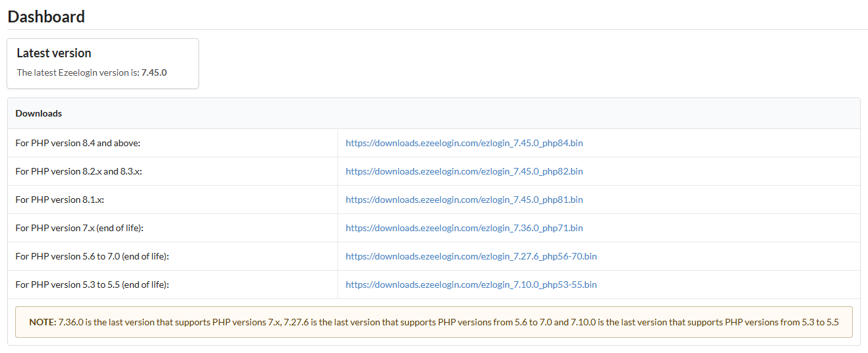Select the "For PHP version 8.4 and above" label
The height and width of the screenshot is (353, 868).
click(x=78, y=143)
